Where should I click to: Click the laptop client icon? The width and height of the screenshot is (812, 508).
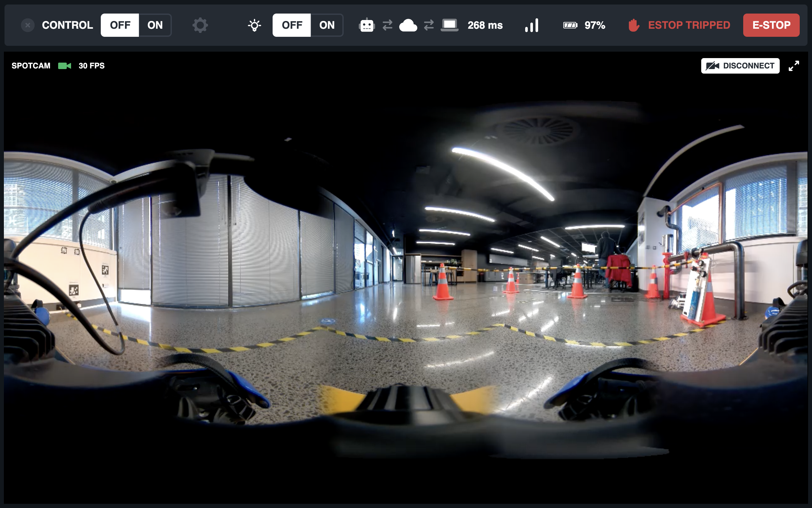click(450, 25)
